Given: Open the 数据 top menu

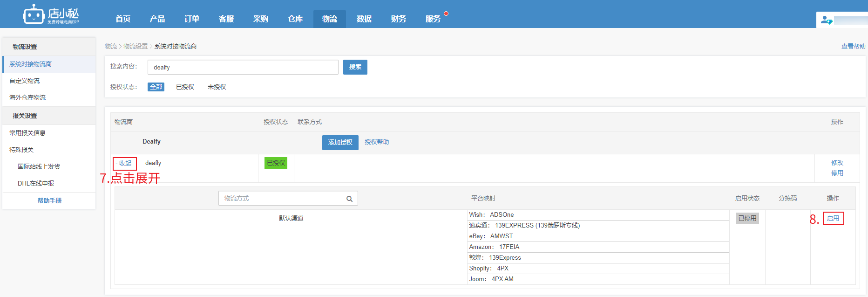Looking at the screenshot, I should pos(364,19).
